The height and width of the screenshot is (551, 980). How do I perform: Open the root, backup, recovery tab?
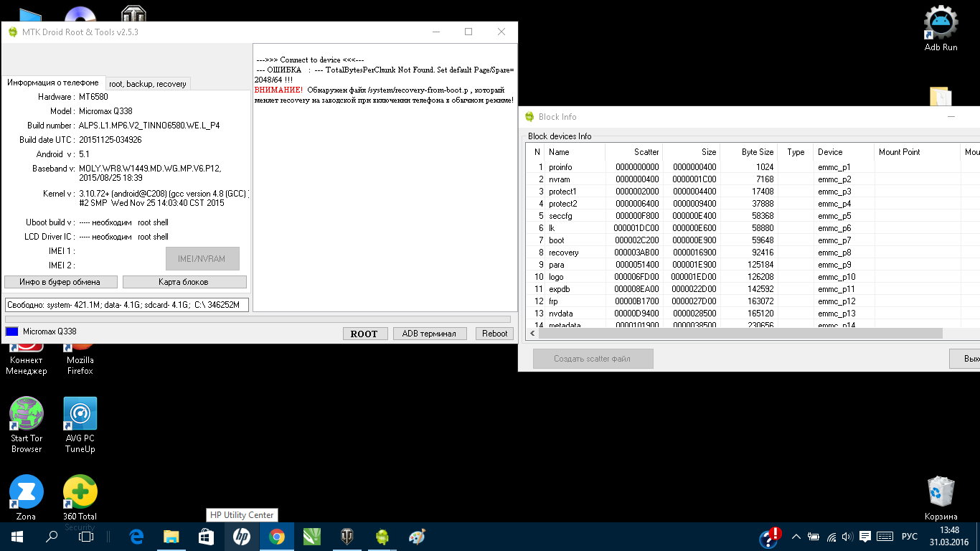(x=148, y=84)
